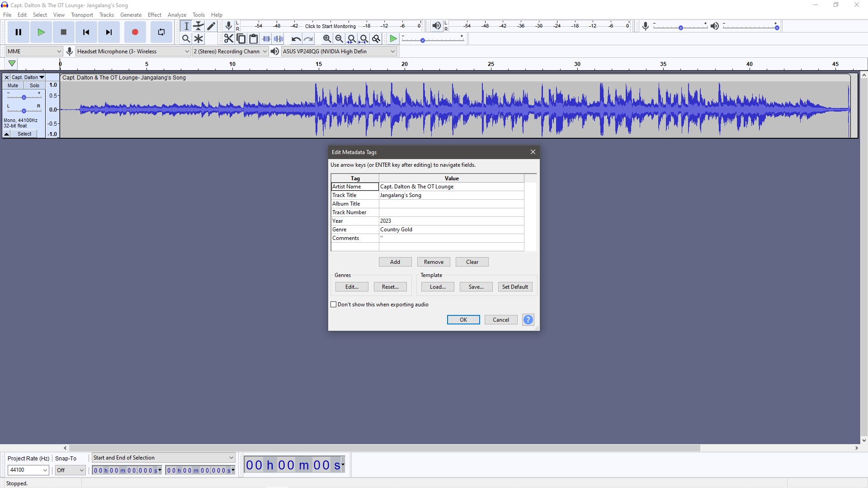Image resolution: width=868 pixels, height=488 pixels.
Task: Solo the Capt. Dalton track
Action: click(x=34, y=85)
